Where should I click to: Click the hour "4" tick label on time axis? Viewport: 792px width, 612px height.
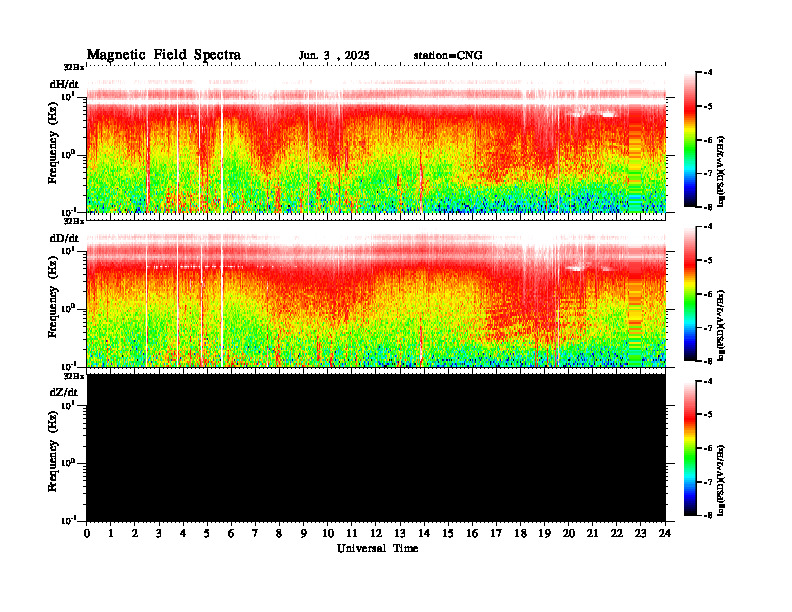click(183, 533)
